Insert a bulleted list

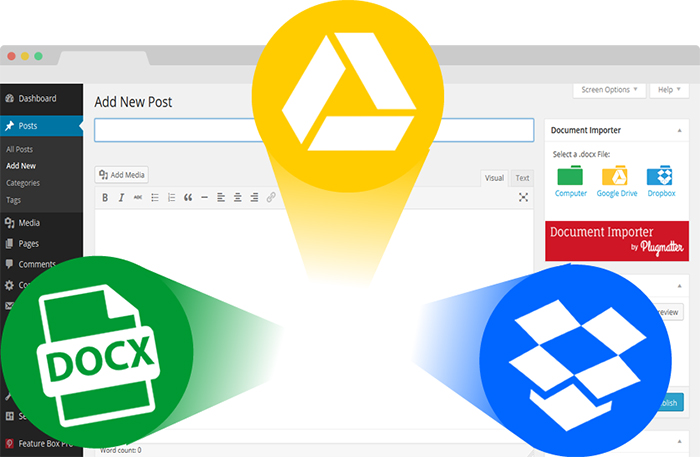point(155,198)
